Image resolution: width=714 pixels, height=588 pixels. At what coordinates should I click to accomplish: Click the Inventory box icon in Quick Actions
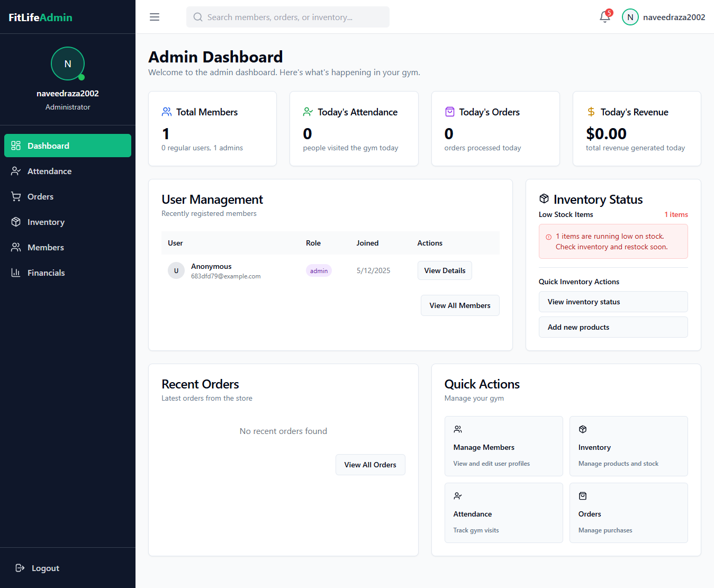pos(583,429)
